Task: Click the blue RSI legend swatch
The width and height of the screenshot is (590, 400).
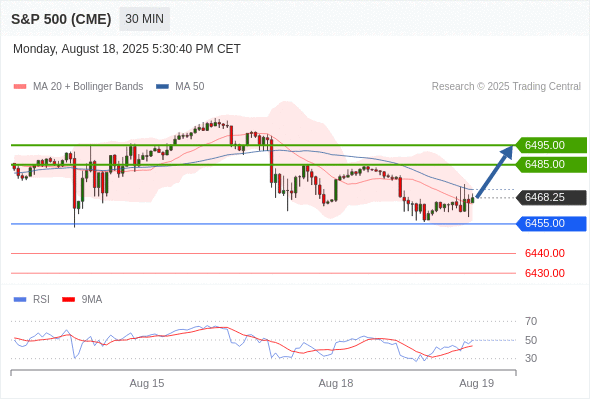Action: (x=20, y=300)
